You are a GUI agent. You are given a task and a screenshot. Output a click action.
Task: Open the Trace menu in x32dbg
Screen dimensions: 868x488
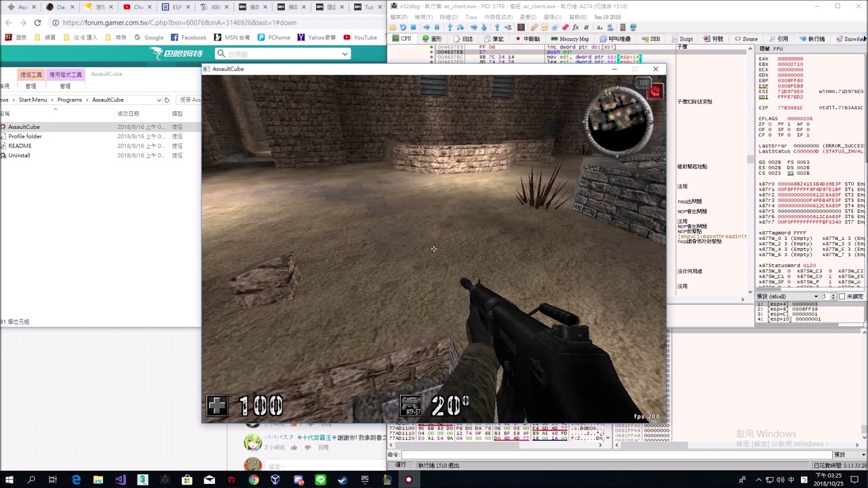click(x=471, y=17)
